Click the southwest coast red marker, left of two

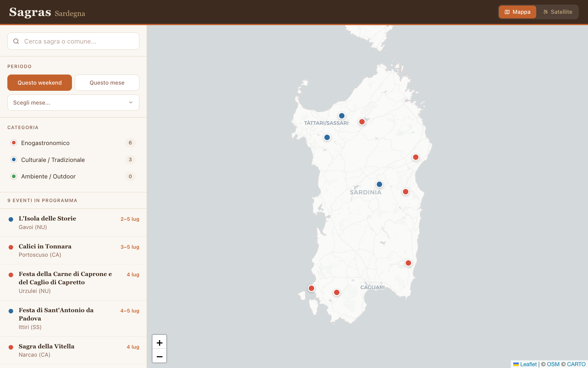tap(311, 288)
